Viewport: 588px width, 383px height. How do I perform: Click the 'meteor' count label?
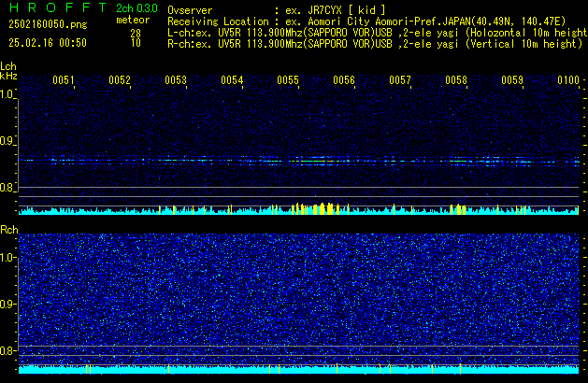133,20
